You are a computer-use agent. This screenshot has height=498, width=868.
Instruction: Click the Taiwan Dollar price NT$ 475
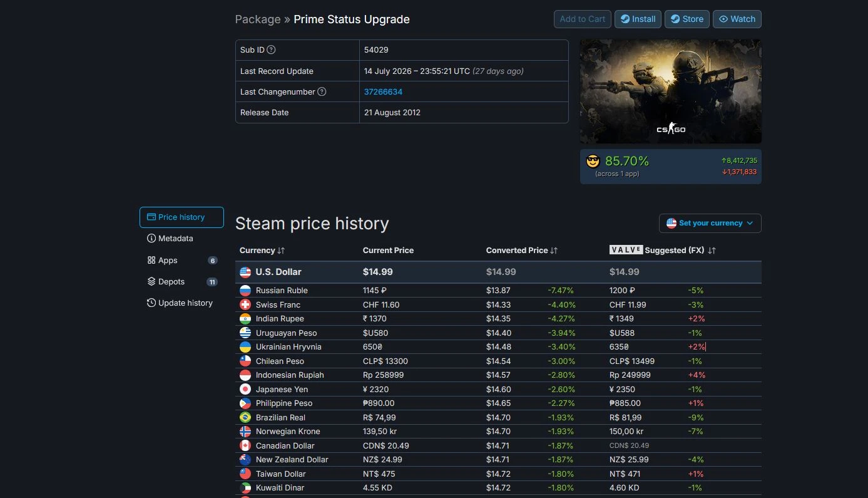[379, 474]
